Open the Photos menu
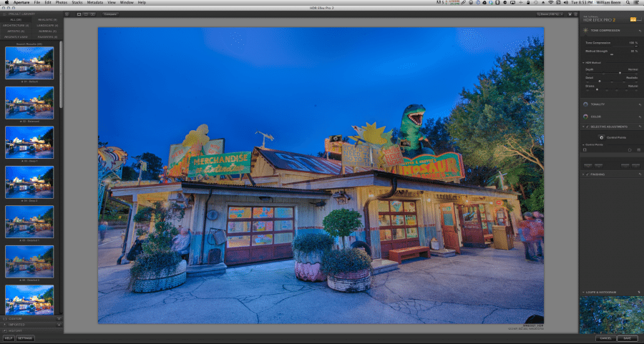The width and height of the screenshot is (644, 344). click(62, 2)
